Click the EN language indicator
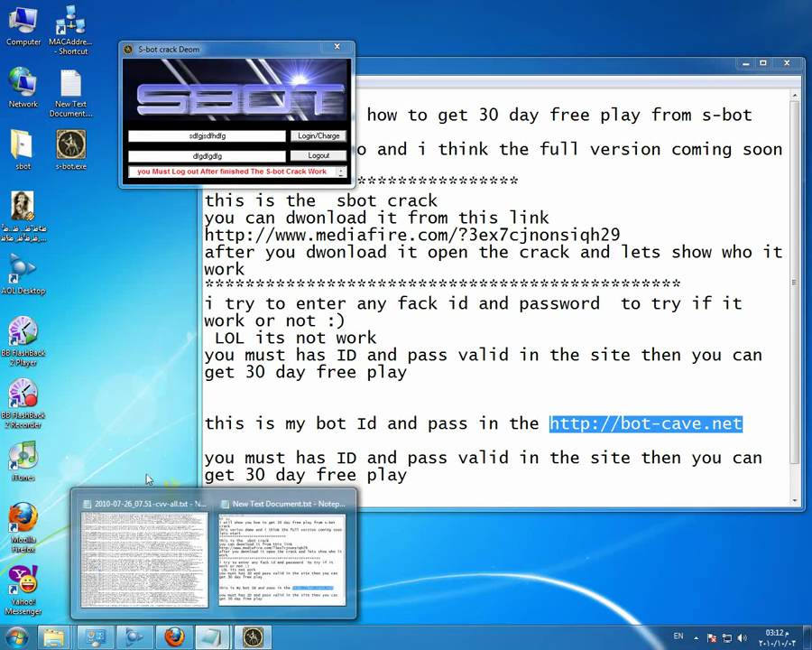This screenshot has height=650, width=812. (678, 636)
